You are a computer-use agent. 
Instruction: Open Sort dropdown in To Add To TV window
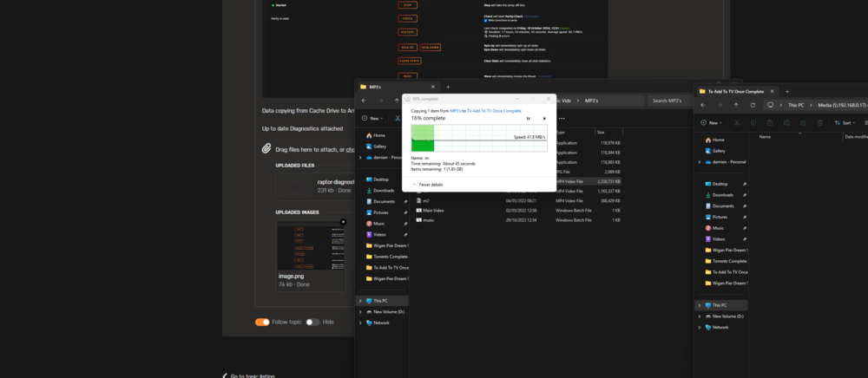pyautogui.click(x=845, y=123)
